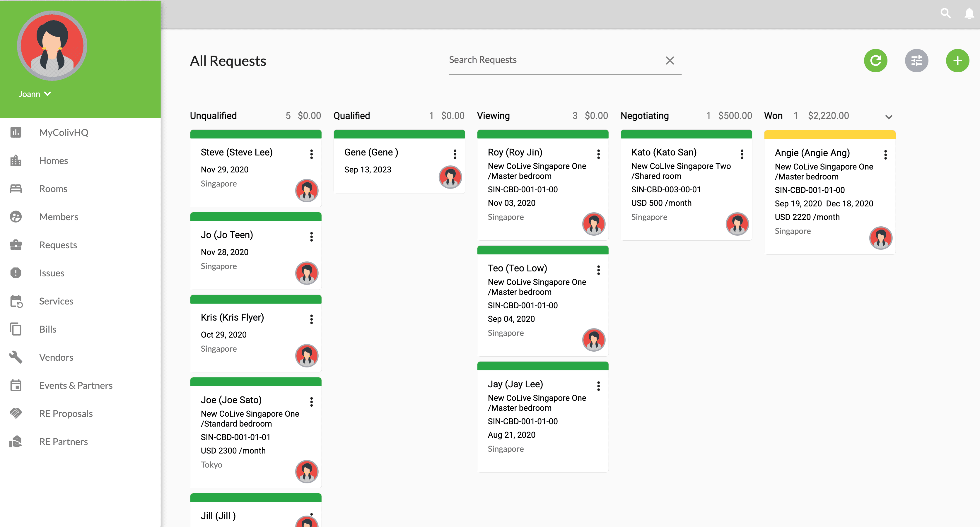Open the Roy (Roy Jin) request

coord(515,152)
